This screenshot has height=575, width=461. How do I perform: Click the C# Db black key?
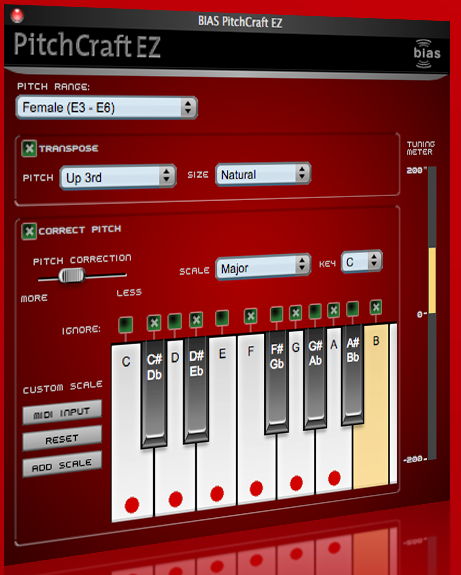tap(154, 394)
